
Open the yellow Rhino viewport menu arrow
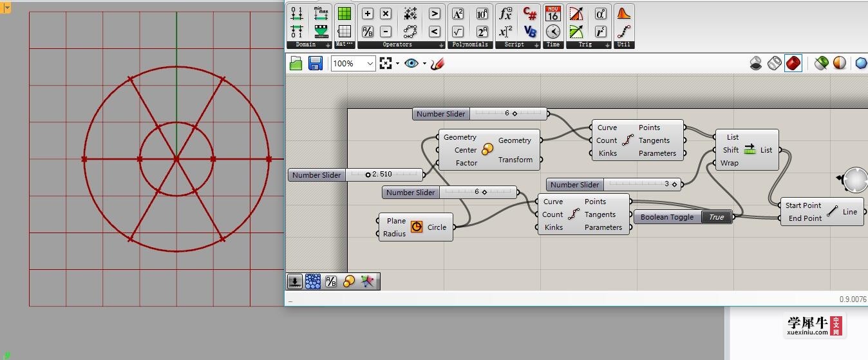point(7,8)
